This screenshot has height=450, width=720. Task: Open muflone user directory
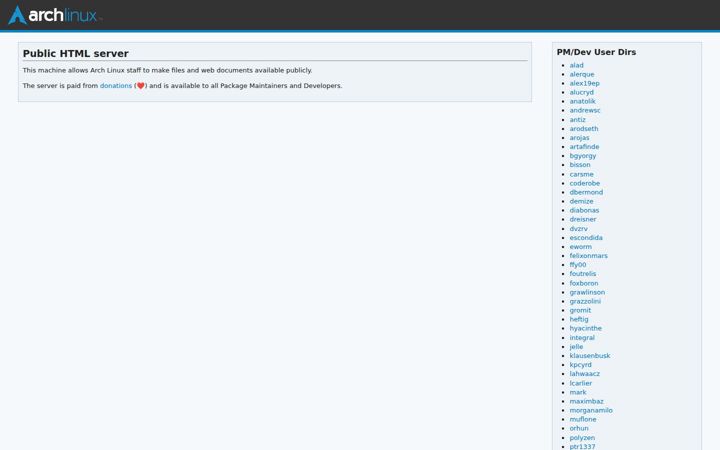583,419
